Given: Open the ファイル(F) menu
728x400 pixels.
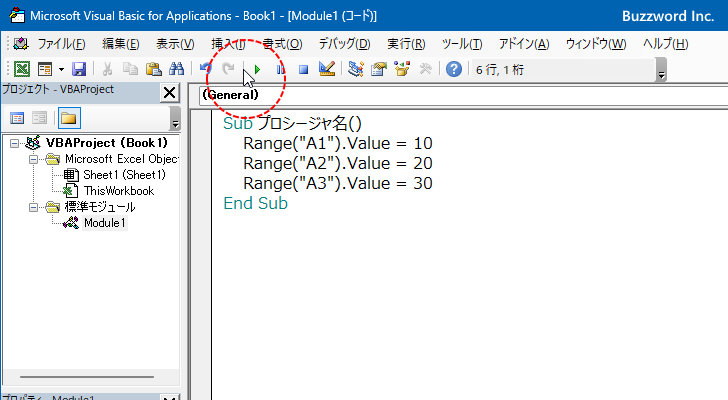Looking at the screenshot, I should click(61, 44).
